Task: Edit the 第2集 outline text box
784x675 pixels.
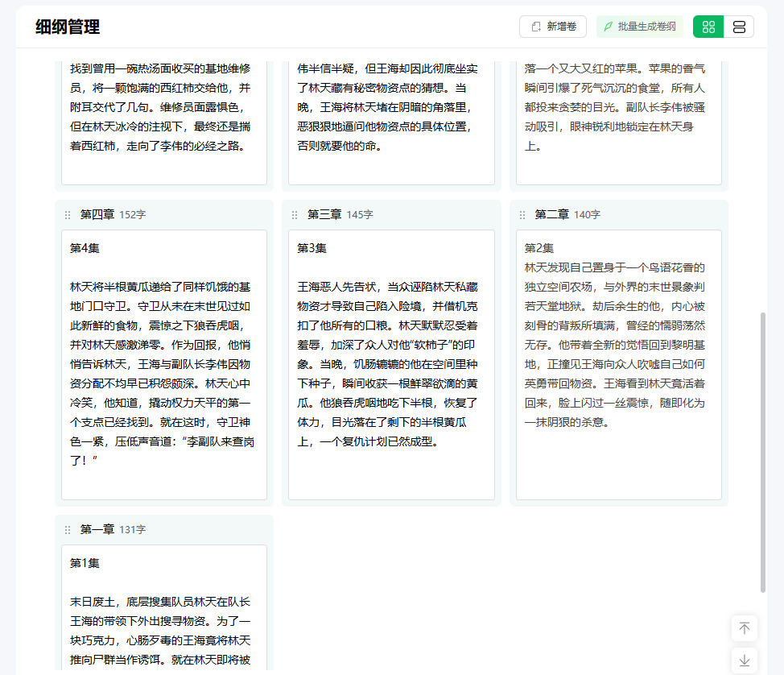Action: pos(619,365)
